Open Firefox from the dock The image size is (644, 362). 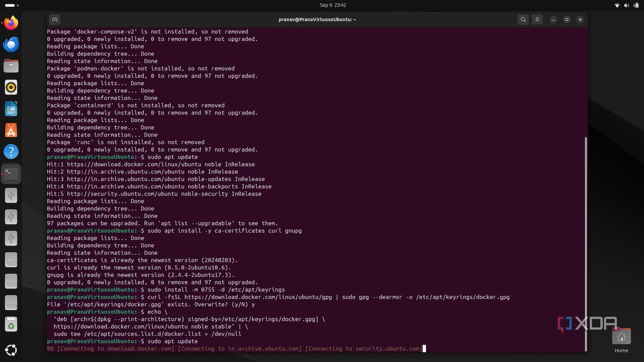(x=11, y=23)
